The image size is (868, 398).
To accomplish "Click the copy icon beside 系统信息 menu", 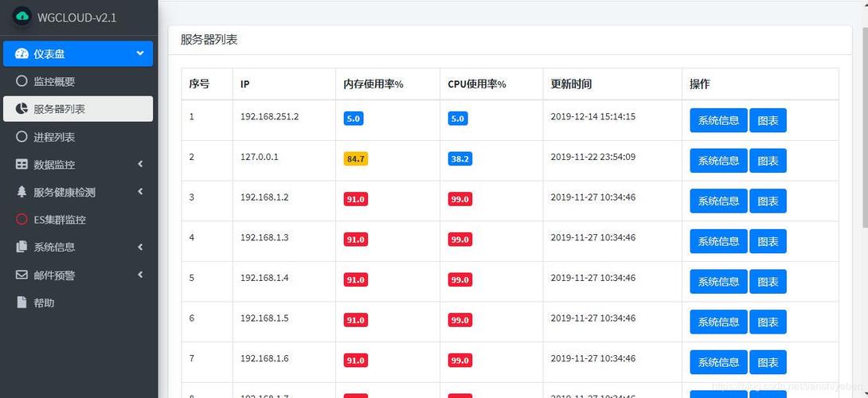I will pyautogui.click(x=22, y=247).
